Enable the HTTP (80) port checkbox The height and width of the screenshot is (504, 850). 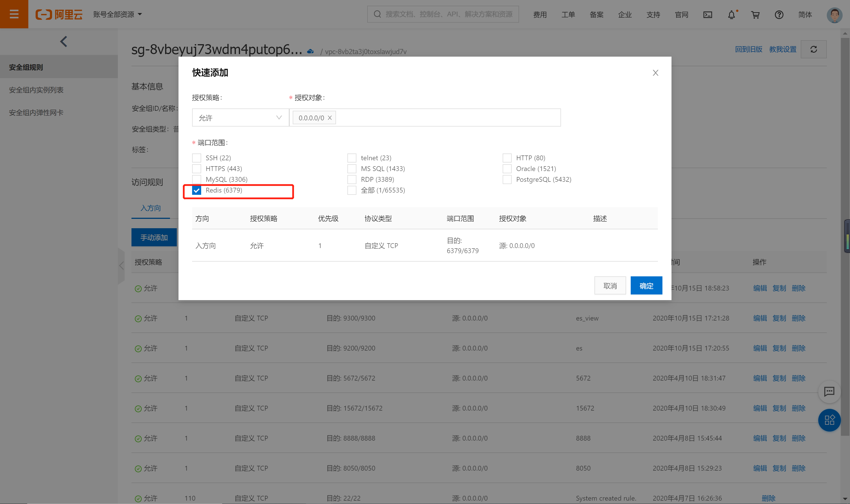[x=507, y=158]
